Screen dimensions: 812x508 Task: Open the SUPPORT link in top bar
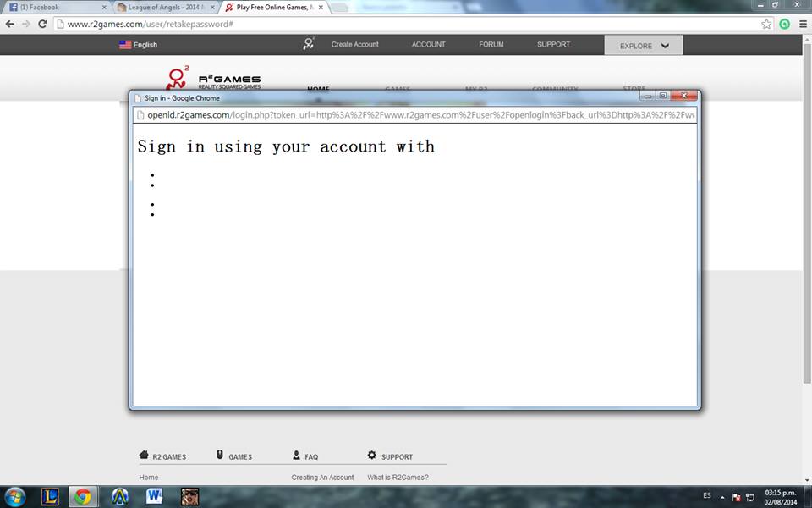tap(553, 45)
